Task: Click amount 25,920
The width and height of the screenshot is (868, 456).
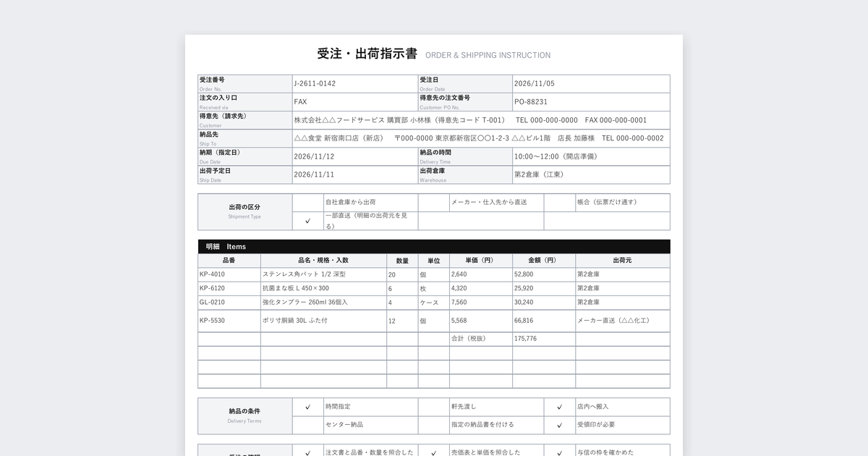Action: tap(524, 288)
